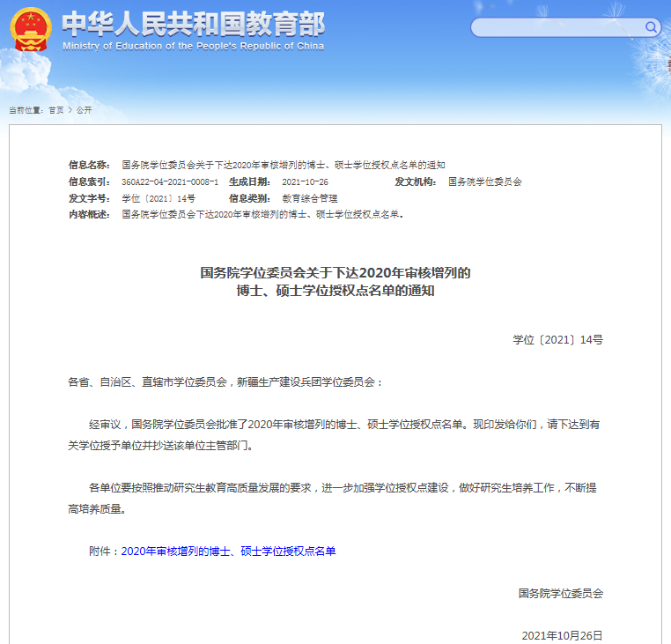Click the breadcrumb arrow separator
671x644 pixels.
point(70,110)
